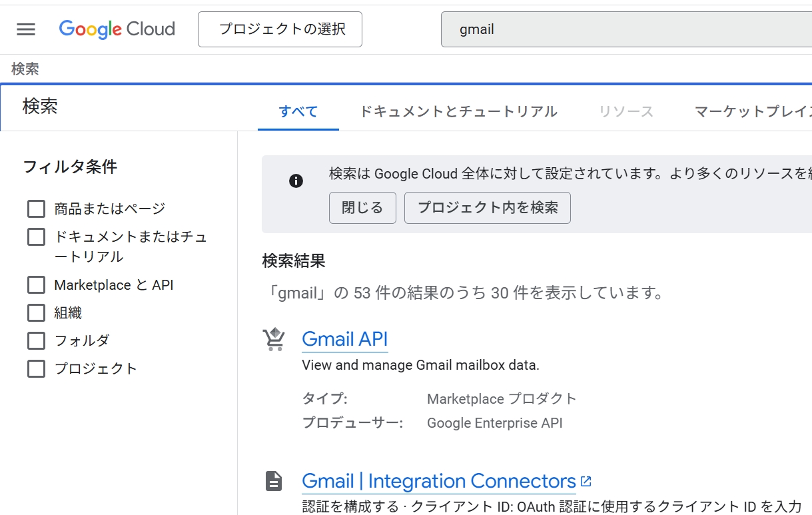Open the Gmail API result link

coord(345,339)
